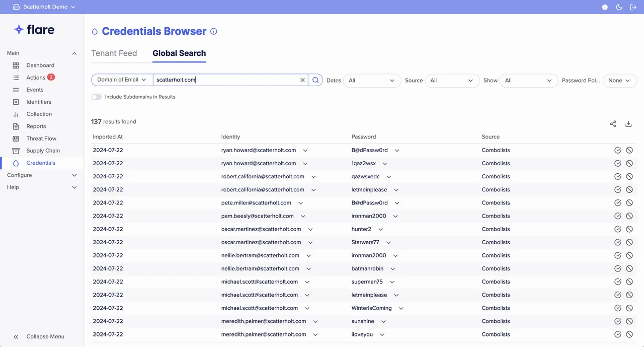
Task: Open the Credentials Browser info tooltip icon
Action: 213,31
